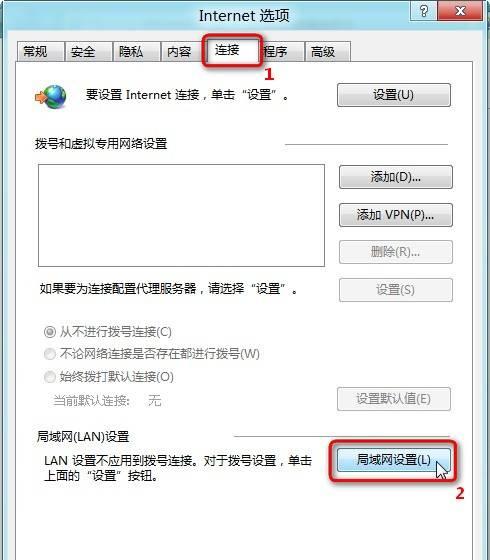
Task: Open 局域网设置(L) LAN settings
Action: (x=394, y=460)
